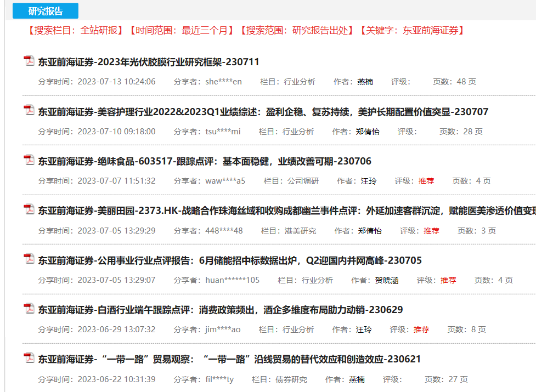The width and height of the screenshot is (536, 392).
Task: Click page count 48 页
Action: [x=467, y=82]
